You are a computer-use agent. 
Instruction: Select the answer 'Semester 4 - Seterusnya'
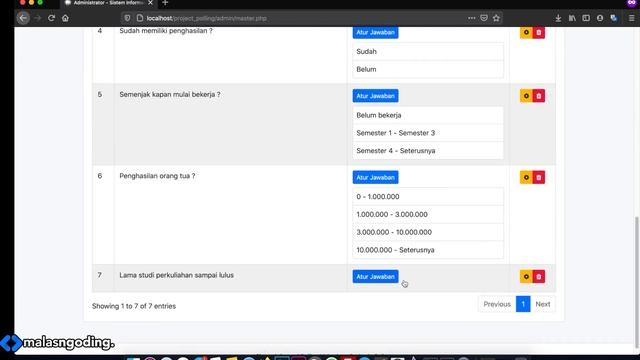pyautogui.click(x=428, y=151)
